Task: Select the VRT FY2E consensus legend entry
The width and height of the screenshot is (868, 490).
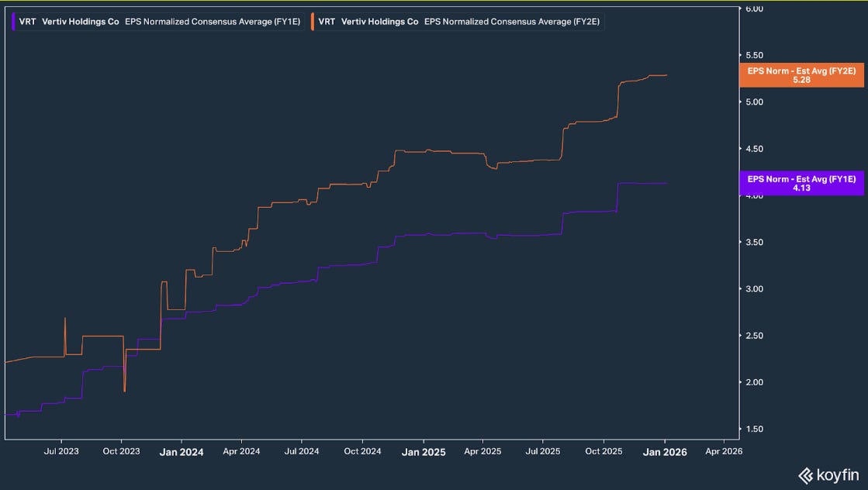Action: [457, 22]
